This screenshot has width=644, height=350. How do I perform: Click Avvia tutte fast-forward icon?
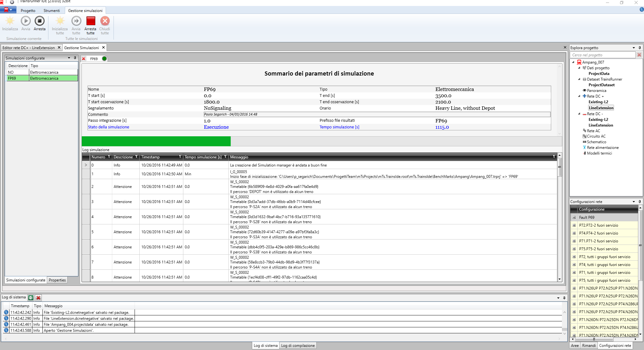point(76,21)
